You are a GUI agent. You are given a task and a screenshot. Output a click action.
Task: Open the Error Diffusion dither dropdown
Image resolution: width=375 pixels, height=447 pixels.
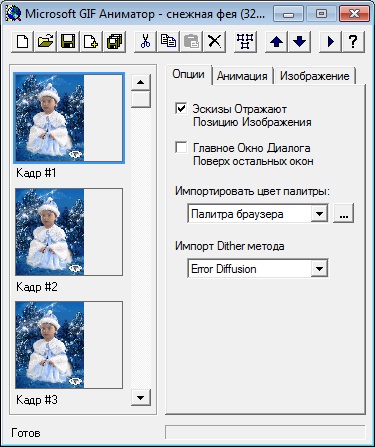pyautogui.click(x=319, y=268)
